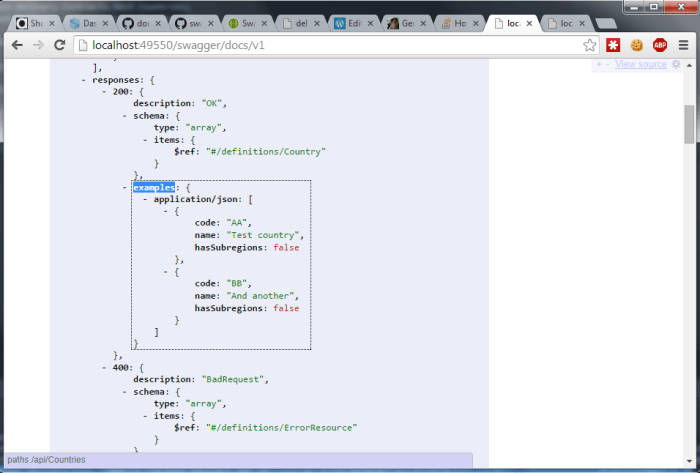The width and height of the screenshot is (700, 473).
Task: Open the AdBlock Plus extension icon
Action: point(660,45)
